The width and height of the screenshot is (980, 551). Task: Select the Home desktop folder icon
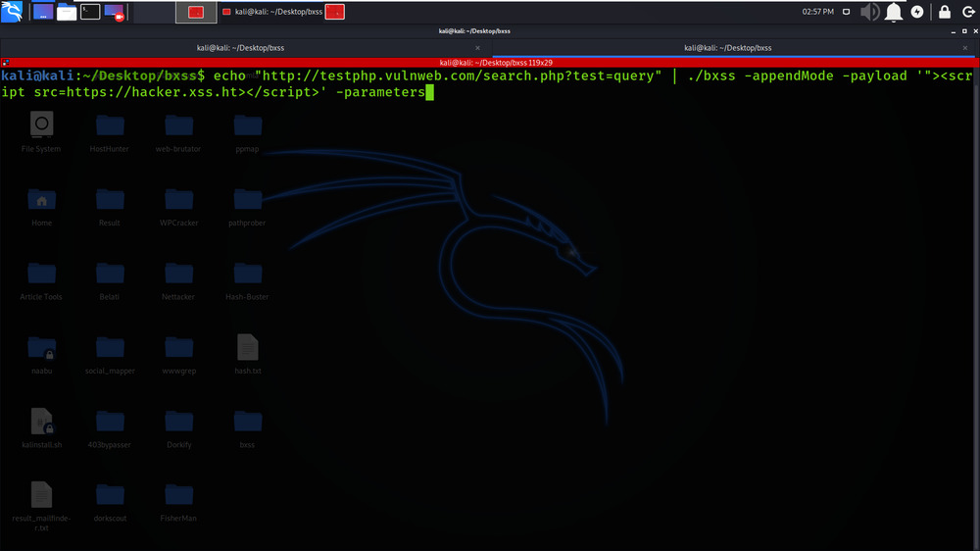pos(41,207)
